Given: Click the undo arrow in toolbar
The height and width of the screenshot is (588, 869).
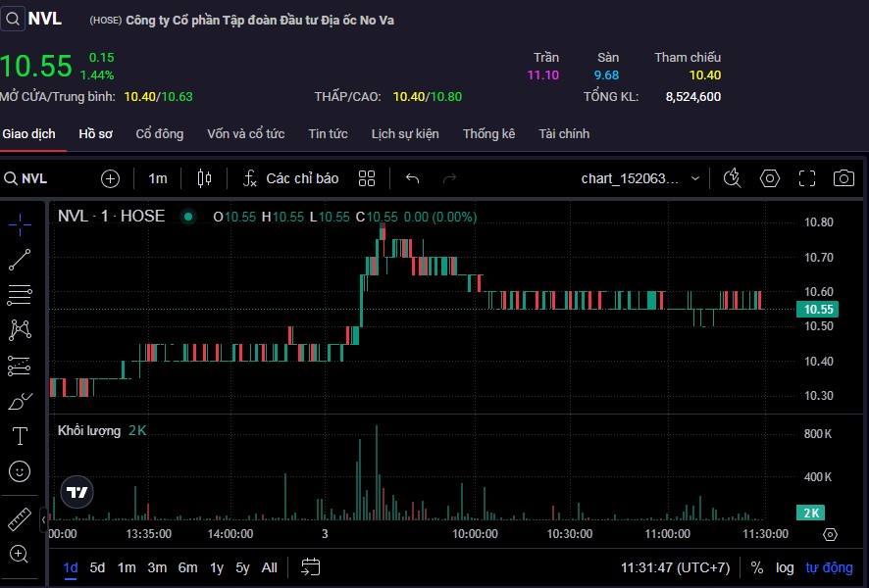Looking at the screenshot, I should point(413,178).
